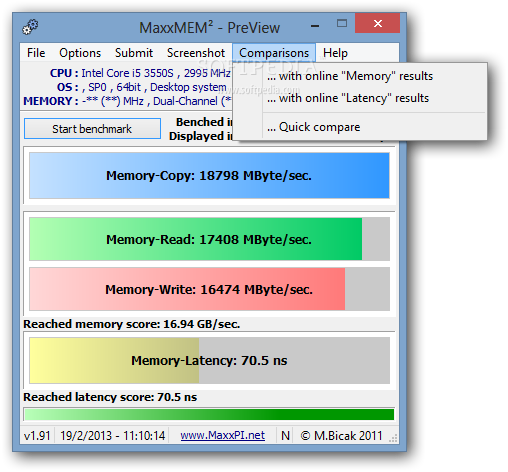Screen dimensions: 508x472
Task: Click the © M.Bicak 2011 copyright text
Action: tap(341, 436)
